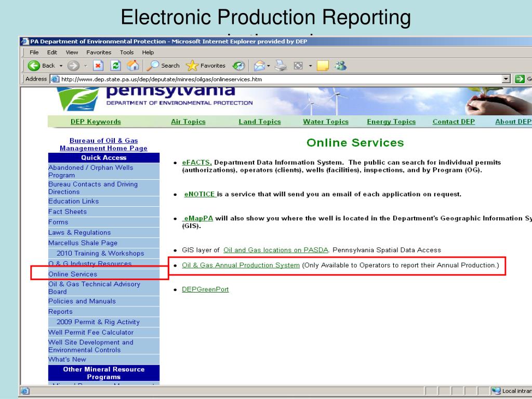Open the DEPGreenPort link
The image size is (532, 399).
point(205,289)
